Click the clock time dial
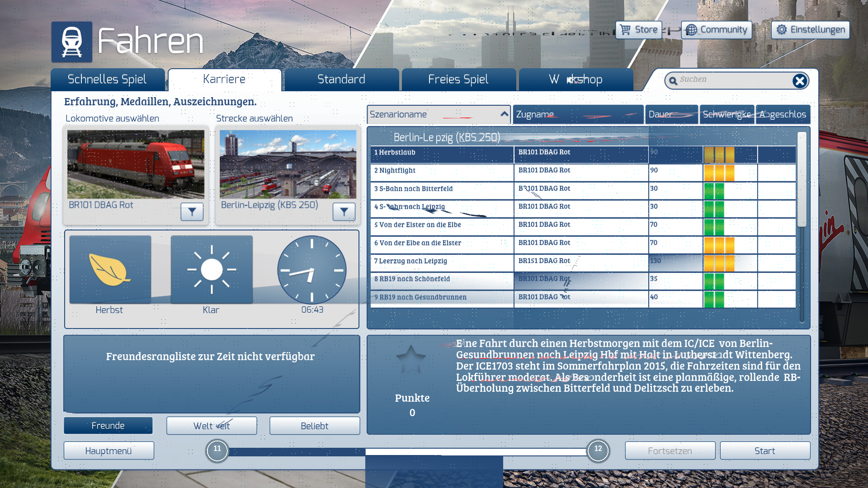 [311, 270]
